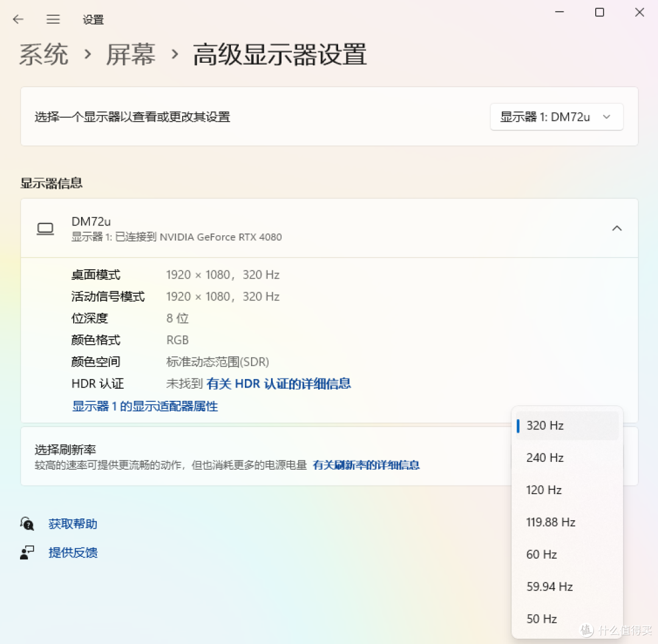This screenshot has width=658, height=644.
Task: Open the hamburger navigation menu
Action: click(x=53, y=19)
